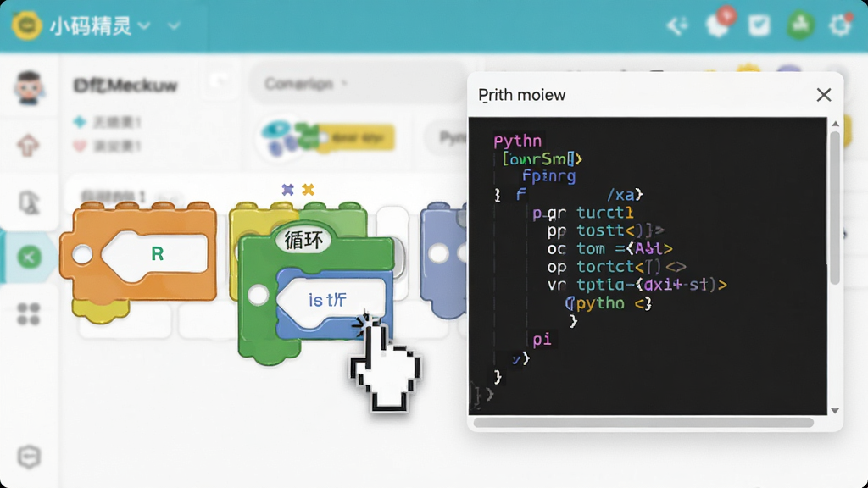Click the 循环 label on loop block
868x488 pixels.
303,240
